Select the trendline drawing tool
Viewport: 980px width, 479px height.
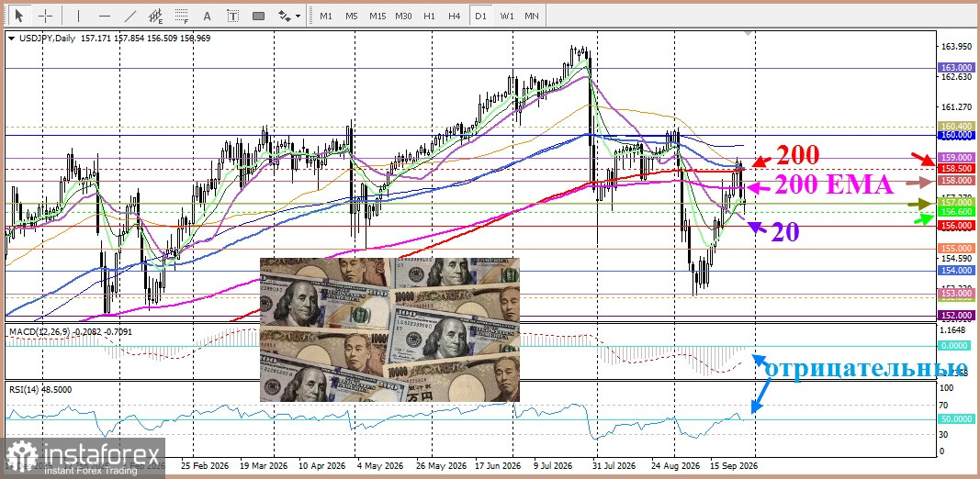tap(130, 16)
